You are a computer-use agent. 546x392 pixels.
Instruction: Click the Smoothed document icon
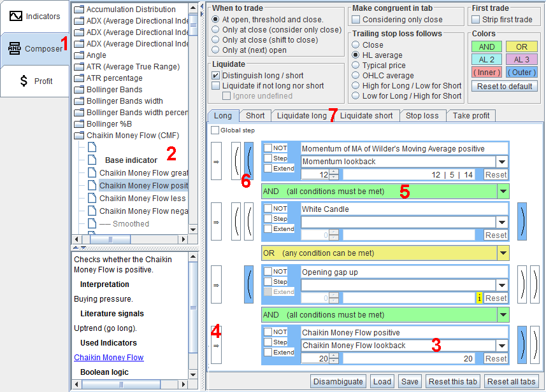tap(92, 223)
